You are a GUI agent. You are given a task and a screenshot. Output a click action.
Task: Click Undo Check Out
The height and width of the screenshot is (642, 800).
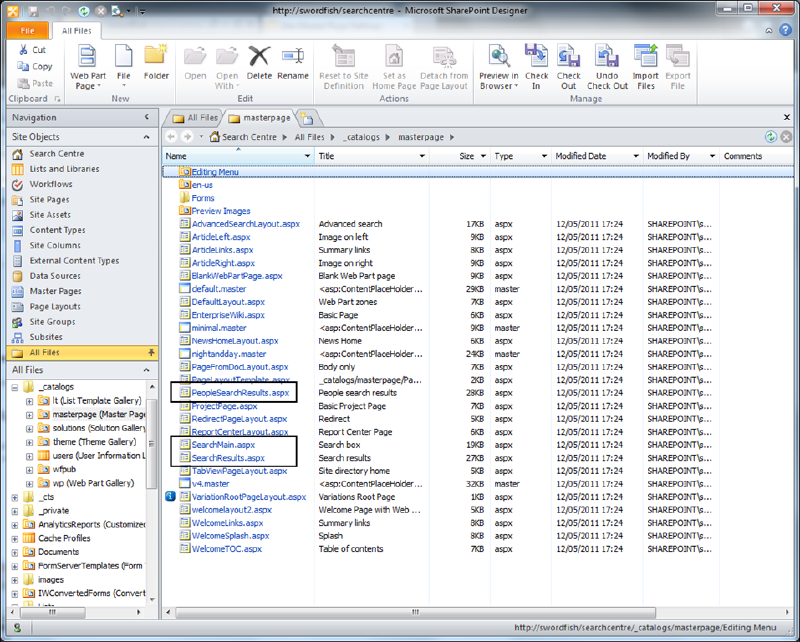click(x=607, y=67)
